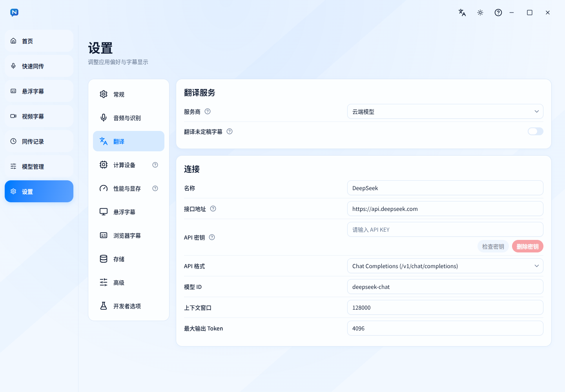The width and height of the screenshot is (565, 392).
Task: Click the 上下文窗口 field showing 128000
Action: pos(445,307)
